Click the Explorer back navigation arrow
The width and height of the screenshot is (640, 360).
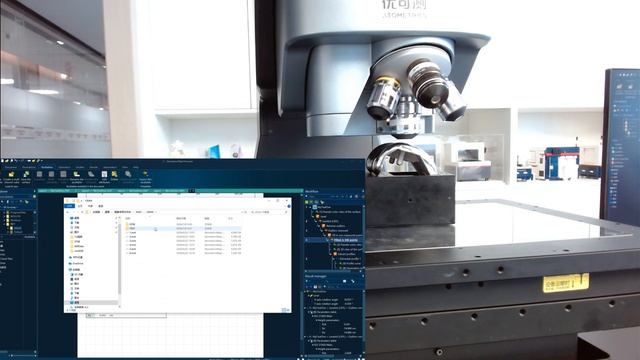pos(67,212)
